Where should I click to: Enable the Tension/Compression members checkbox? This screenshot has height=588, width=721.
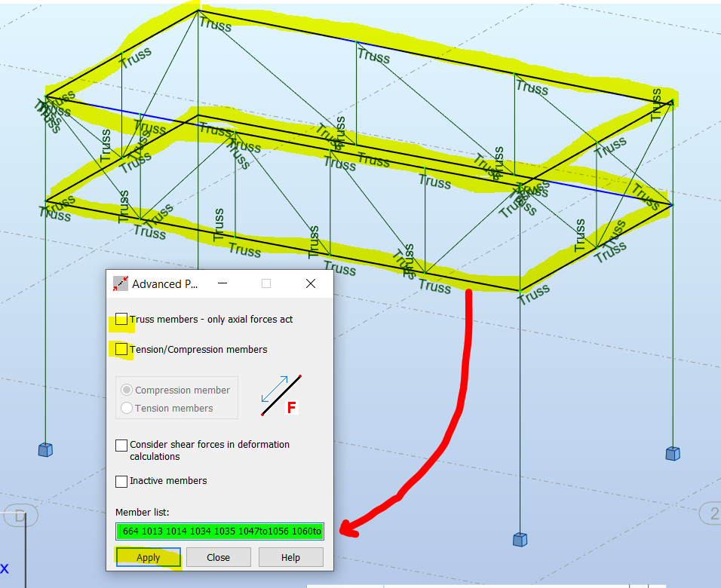[121, 349]
